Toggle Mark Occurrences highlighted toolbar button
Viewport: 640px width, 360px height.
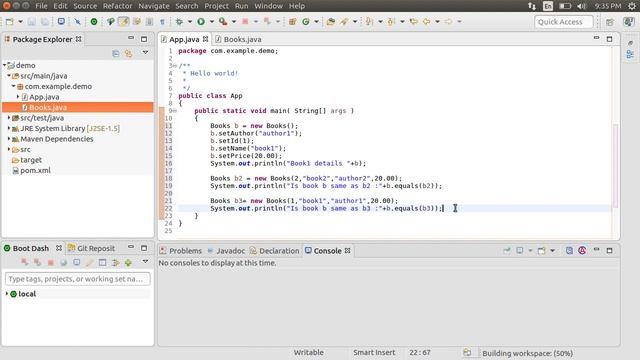click(x=124, y=22)
